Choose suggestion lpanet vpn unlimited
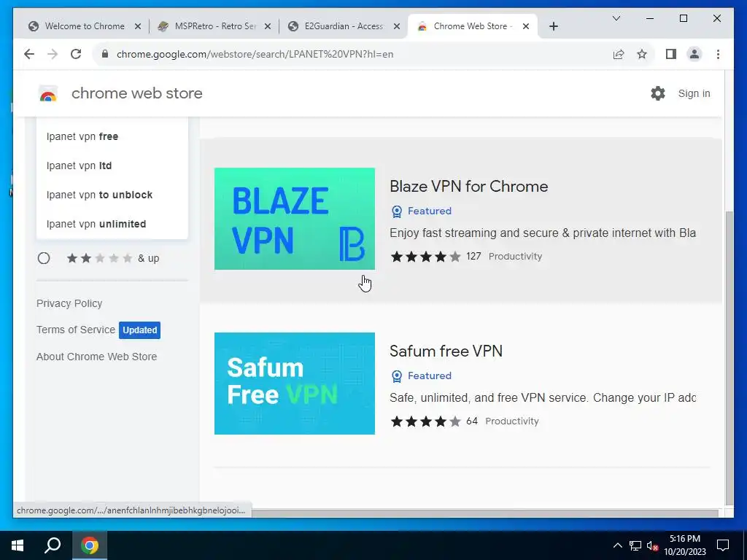 click(x=112, y=224)
